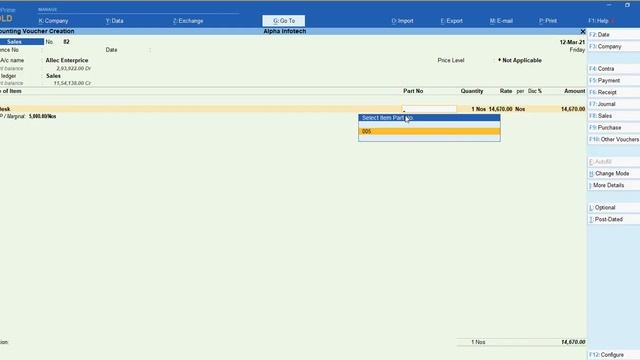
Task: Switch to F7: Journal voucher
Action: [x=613, y=104]
